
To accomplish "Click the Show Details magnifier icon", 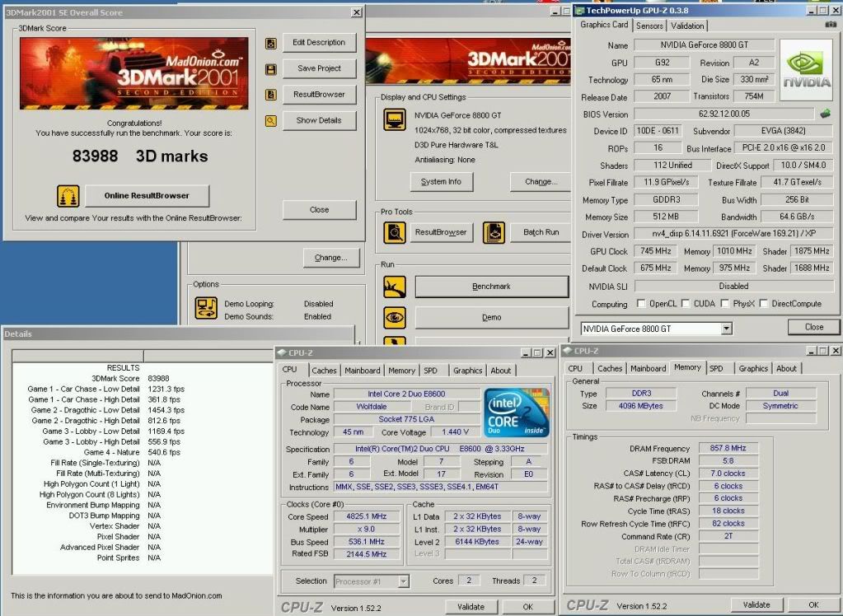I will 271,120.
